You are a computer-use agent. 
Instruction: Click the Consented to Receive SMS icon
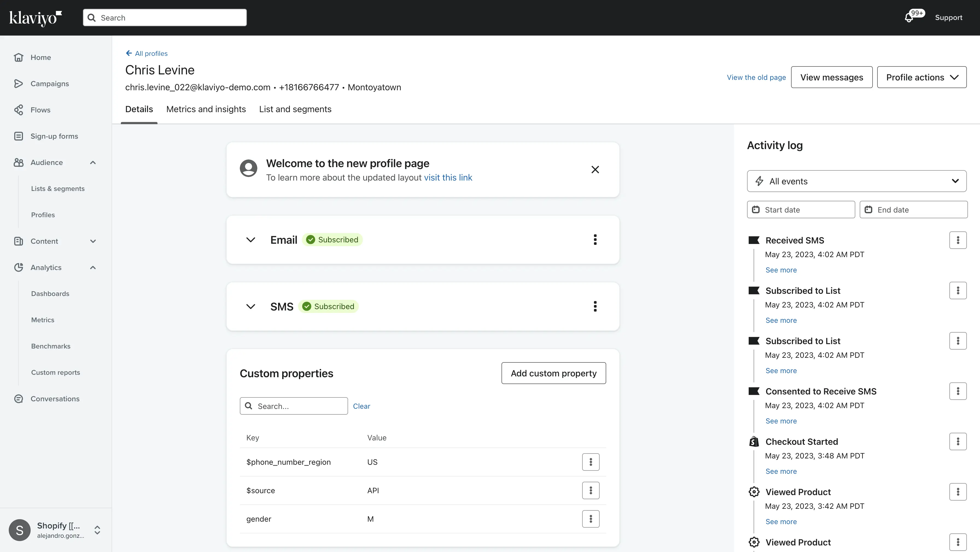754,391
